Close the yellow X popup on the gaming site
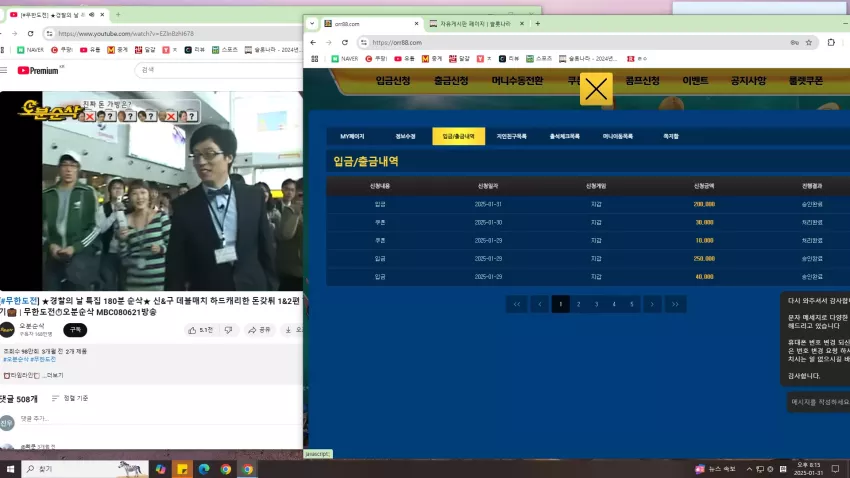The height and width of the screenshot is (478, 850). pos(596,89)
